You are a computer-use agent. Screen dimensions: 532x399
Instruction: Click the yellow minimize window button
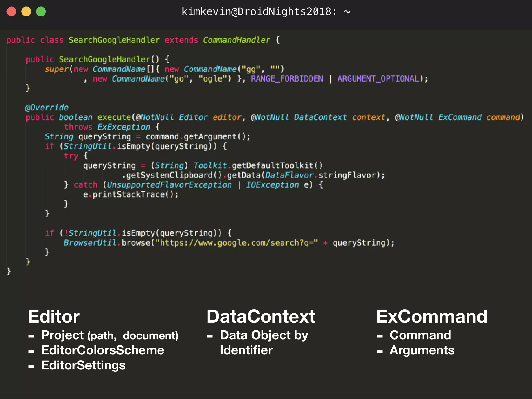click(x=26, y=11)
